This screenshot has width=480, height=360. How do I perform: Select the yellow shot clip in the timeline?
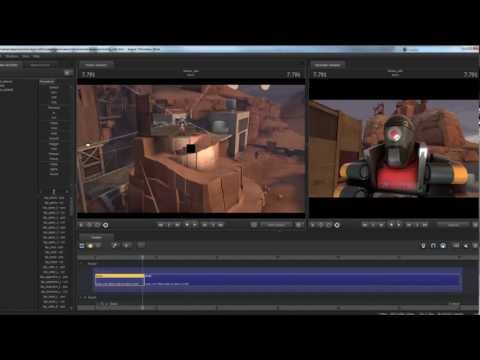tap(120, 276)
